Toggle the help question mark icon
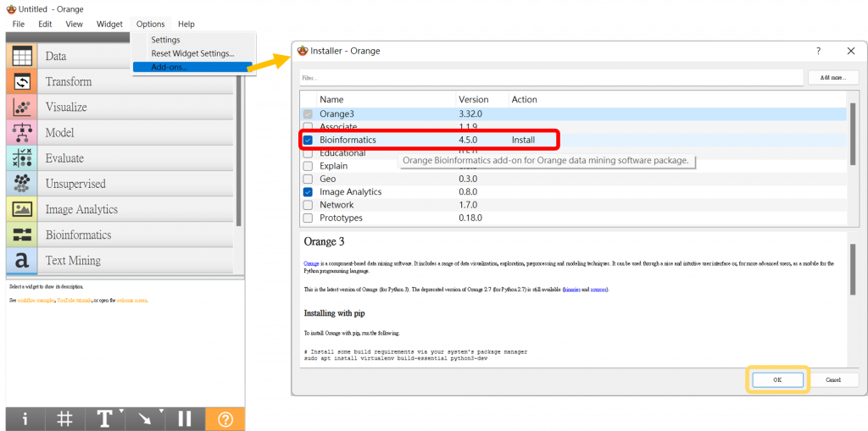 225,419
